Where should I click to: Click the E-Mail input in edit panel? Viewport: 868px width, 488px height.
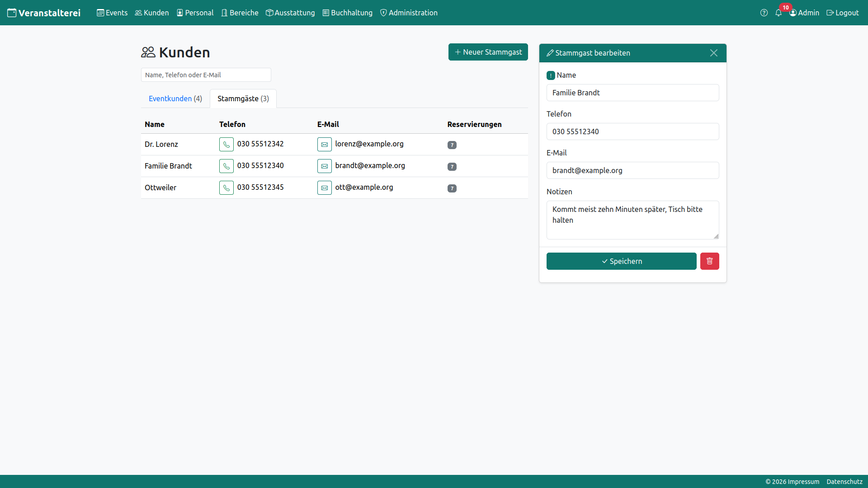633,170
